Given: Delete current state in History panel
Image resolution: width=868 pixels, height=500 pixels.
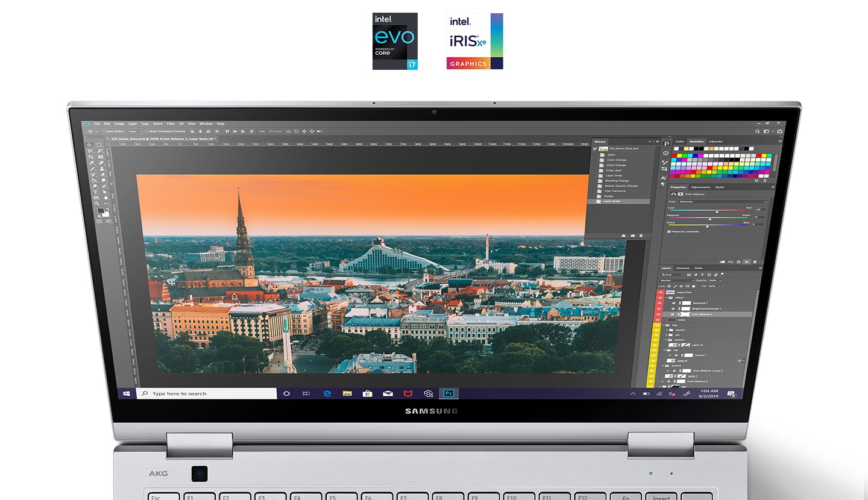Looking at the screenshot, I should click(641, 236).
